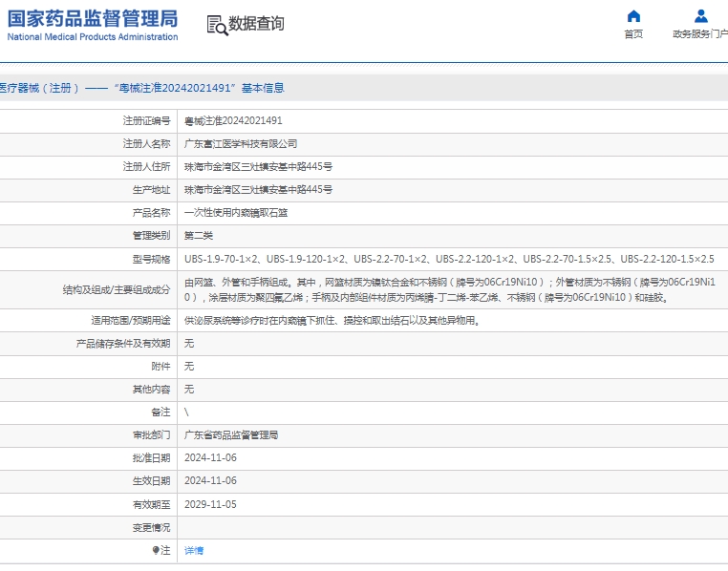
Task: Click the expiry date 2029-11-05
Action: [210, 504]
